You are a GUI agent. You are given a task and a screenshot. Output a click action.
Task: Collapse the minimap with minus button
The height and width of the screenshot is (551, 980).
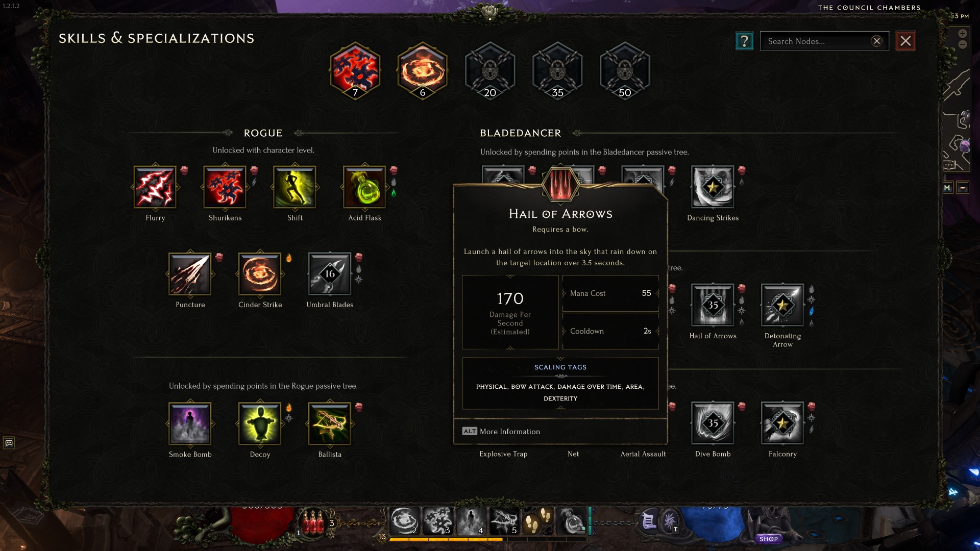[963, 188]
